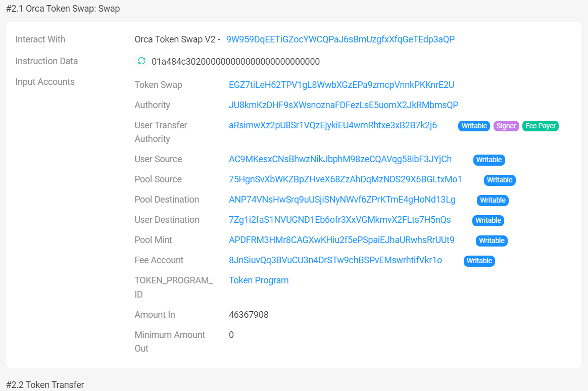Image resolution: width=588 pixels, height=391 pixels.
Task: Open the Token Program link
Action: [x=259, y=280]
